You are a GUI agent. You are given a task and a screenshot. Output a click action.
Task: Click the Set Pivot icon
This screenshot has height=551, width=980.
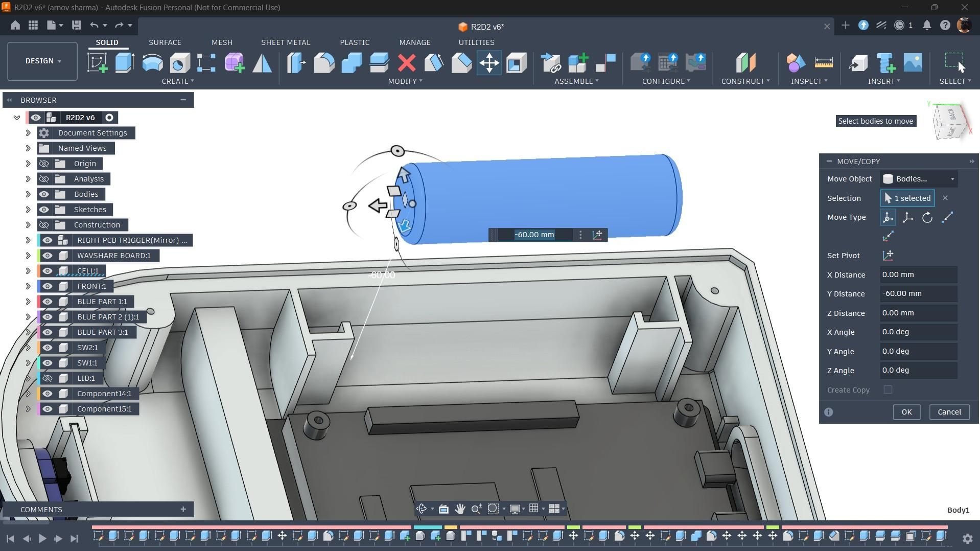888,256
